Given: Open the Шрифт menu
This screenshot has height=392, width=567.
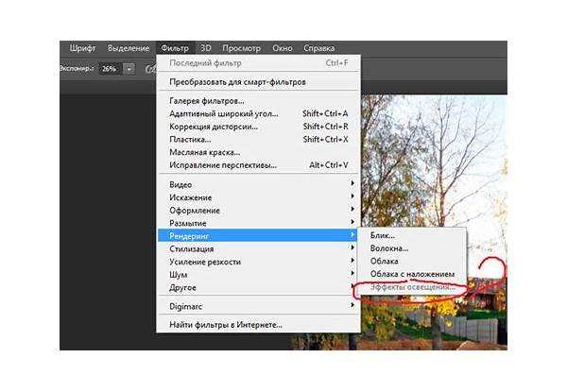Looking at the screenshot, I should point(82,48).
